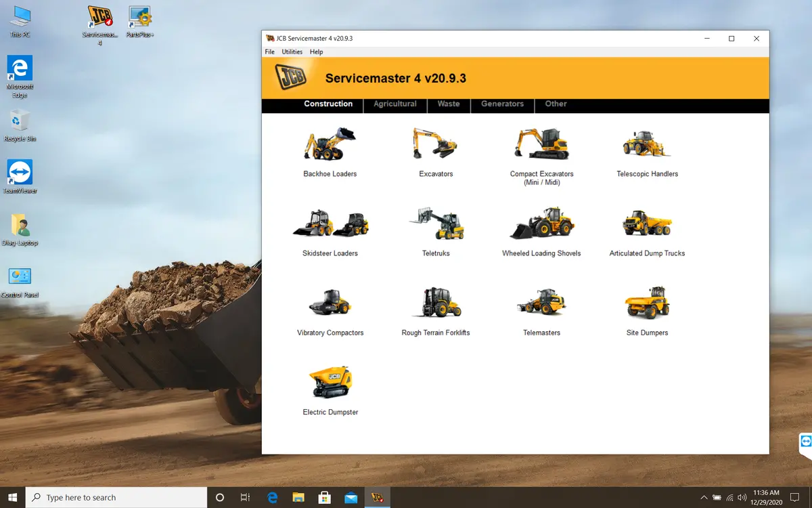Minimize the JCB Servicemaster window
This screenshot has width=812, height=508.
point(706,39)
